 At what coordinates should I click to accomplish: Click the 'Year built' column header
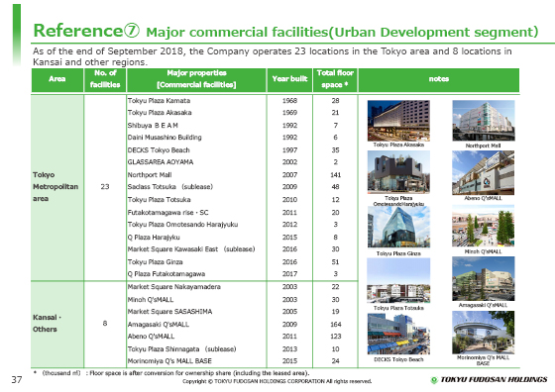click(x=289, y=80)
